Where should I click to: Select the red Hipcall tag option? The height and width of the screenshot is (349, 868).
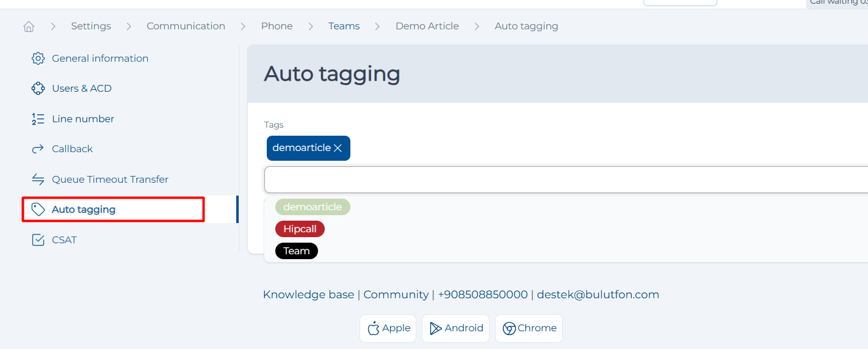(x=300, y=229)
